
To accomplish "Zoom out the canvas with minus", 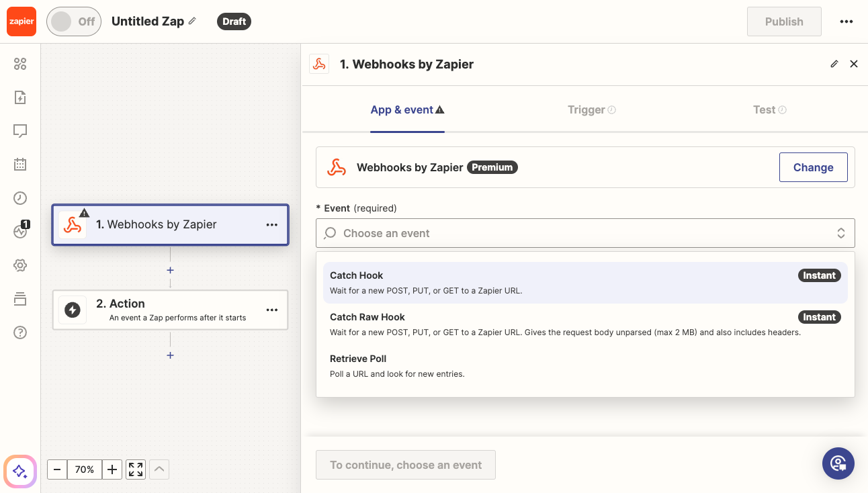I will tap(57, 469).
